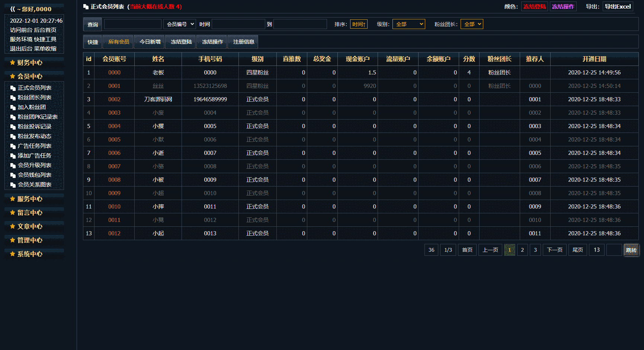Expand the 服务中心 menu section
The height and width of the screenshot is (350, 644).
(x=30, y=199)
